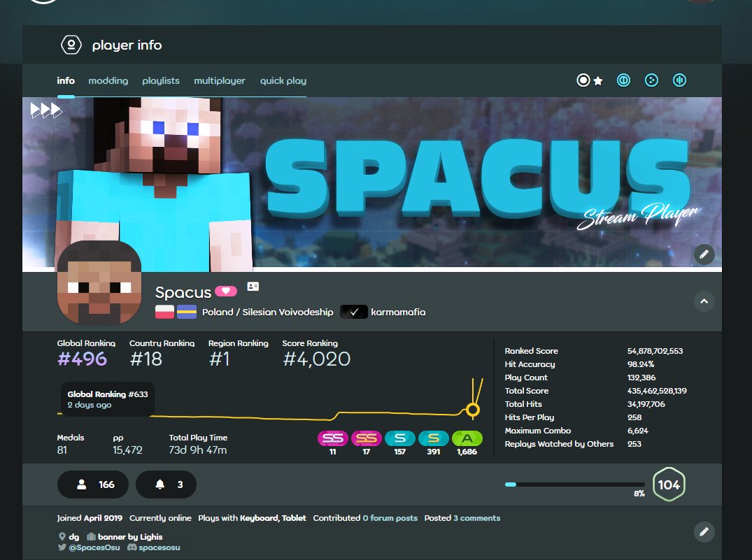Click the Poland flag icon
Screen dimensions: 752x560
pyautogui.click(x=164, y=312)
